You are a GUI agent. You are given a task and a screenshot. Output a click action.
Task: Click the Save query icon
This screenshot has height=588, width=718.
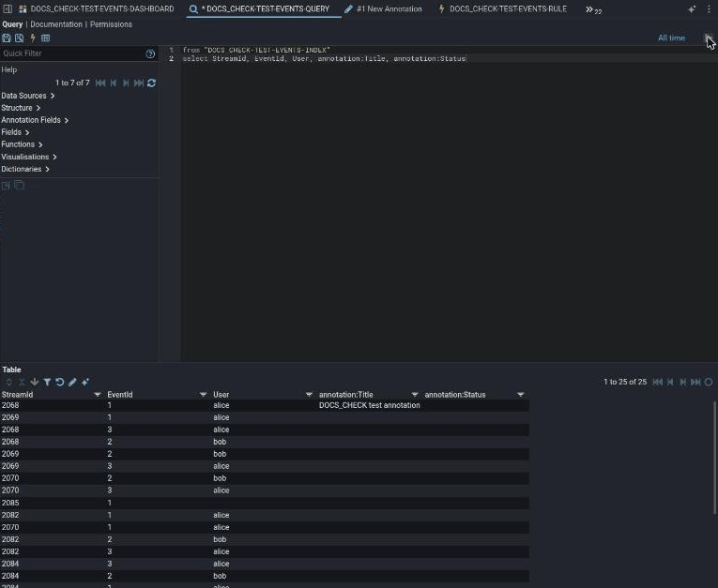pos(6,38)
